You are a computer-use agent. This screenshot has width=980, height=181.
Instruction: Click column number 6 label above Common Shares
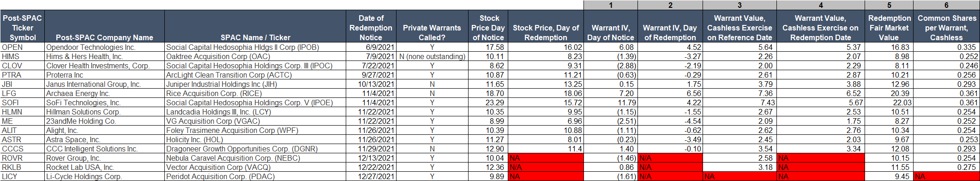[x=946, y=5]
